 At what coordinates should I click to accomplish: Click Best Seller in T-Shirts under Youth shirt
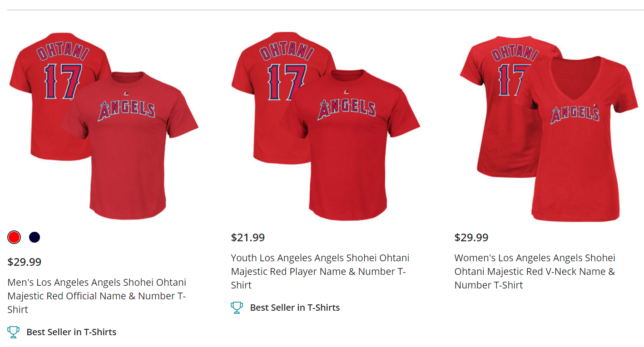tap(295, 308)
